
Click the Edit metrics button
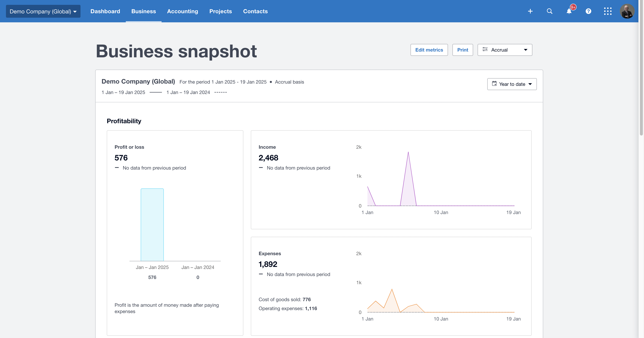click(429, 50)
